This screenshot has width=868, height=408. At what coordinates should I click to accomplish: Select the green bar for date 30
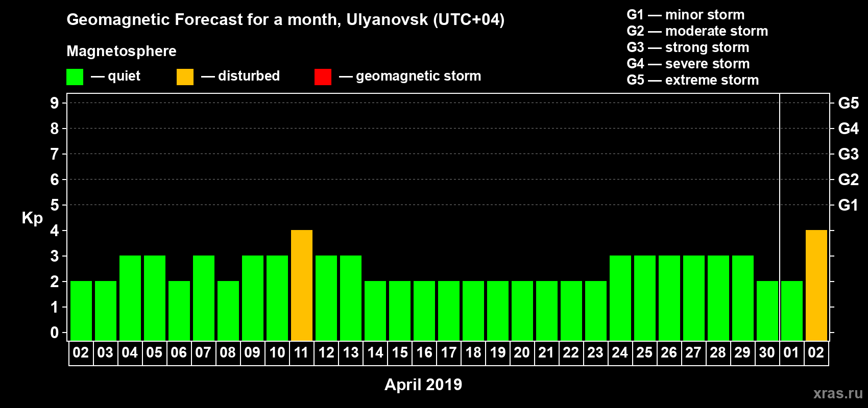click(767, 311)
